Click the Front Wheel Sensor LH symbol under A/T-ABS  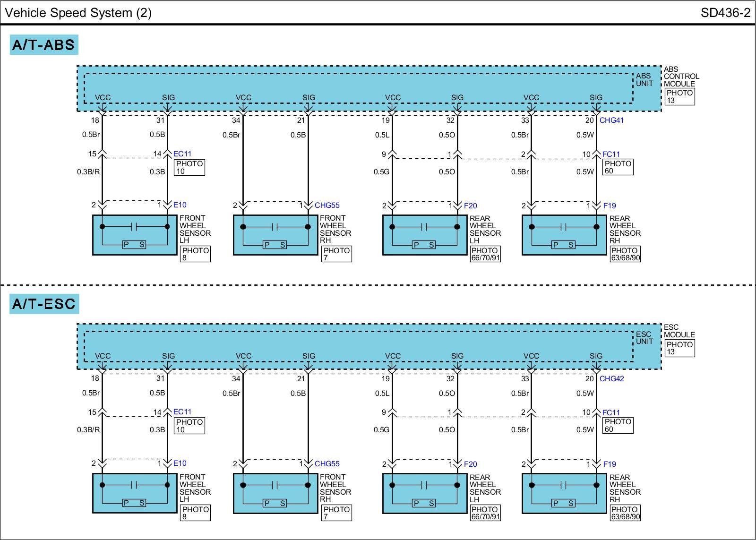coord(135,235)
